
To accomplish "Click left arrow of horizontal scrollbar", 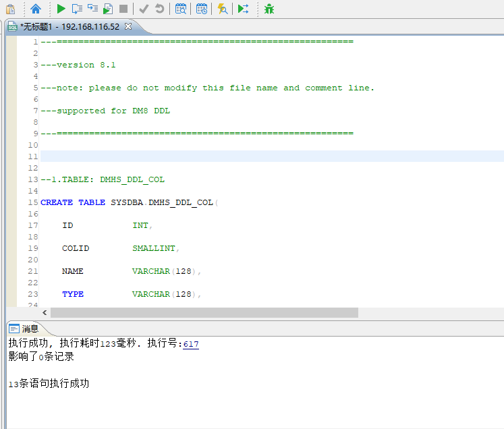I will pos(45,313).
